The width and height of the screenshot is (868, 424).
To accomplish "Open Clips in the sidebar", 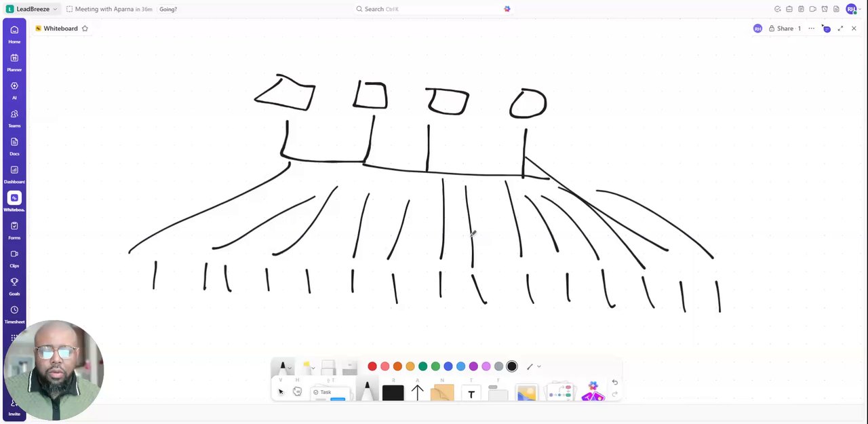I will coord(14,258).
